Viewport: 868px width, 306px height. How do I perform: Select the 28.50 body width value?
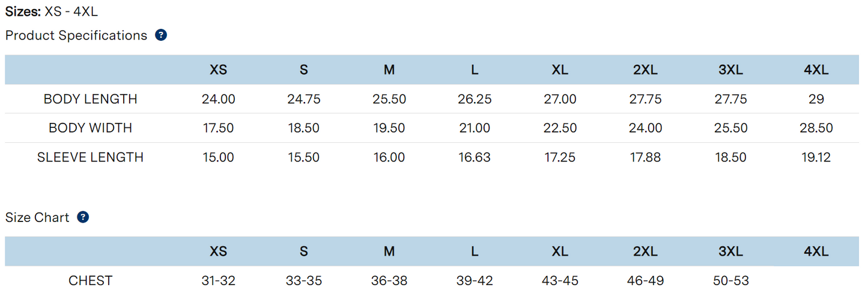816,128
